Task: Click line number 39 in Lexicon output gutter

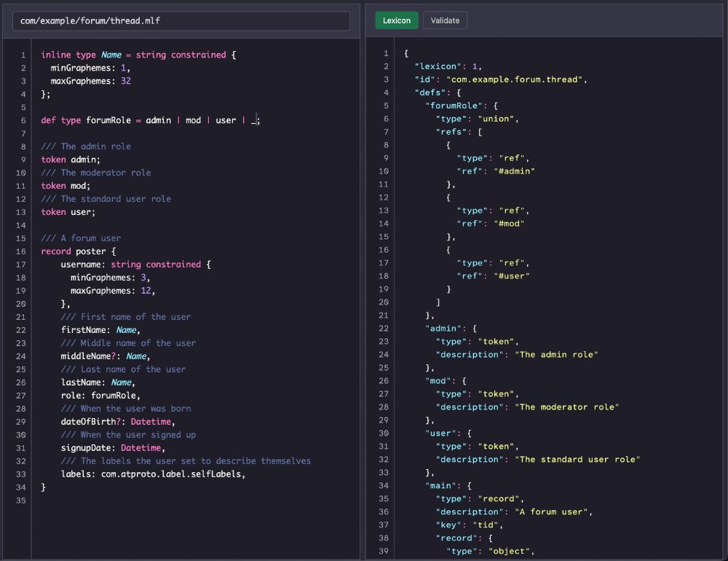Action: [384, 552]
